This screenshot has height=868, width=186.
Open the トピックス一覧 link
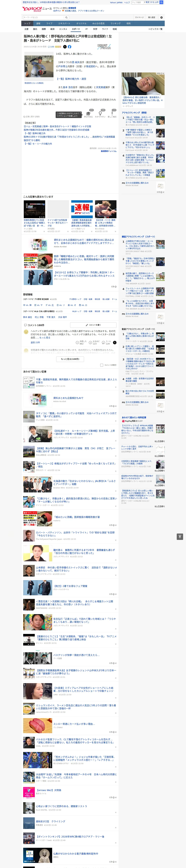(x=155, y=29)
